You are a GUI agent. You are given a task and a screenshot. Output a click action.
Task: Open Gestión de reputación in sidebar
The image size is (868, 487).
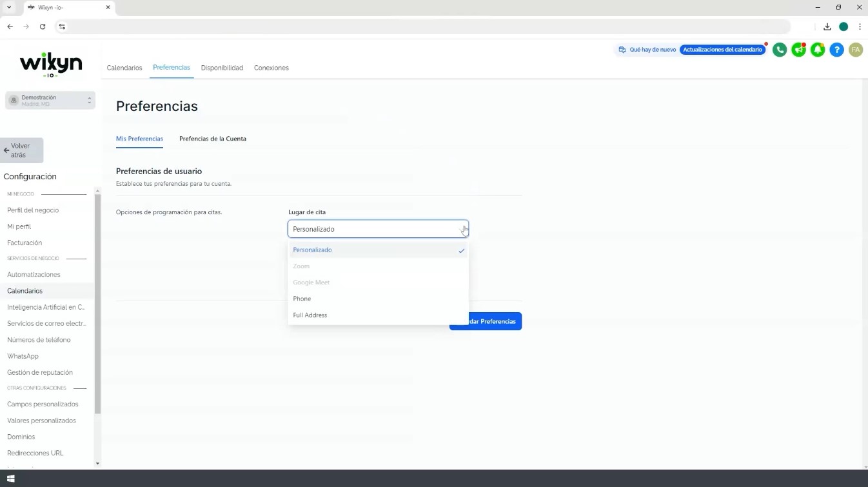tap(40, 372)
